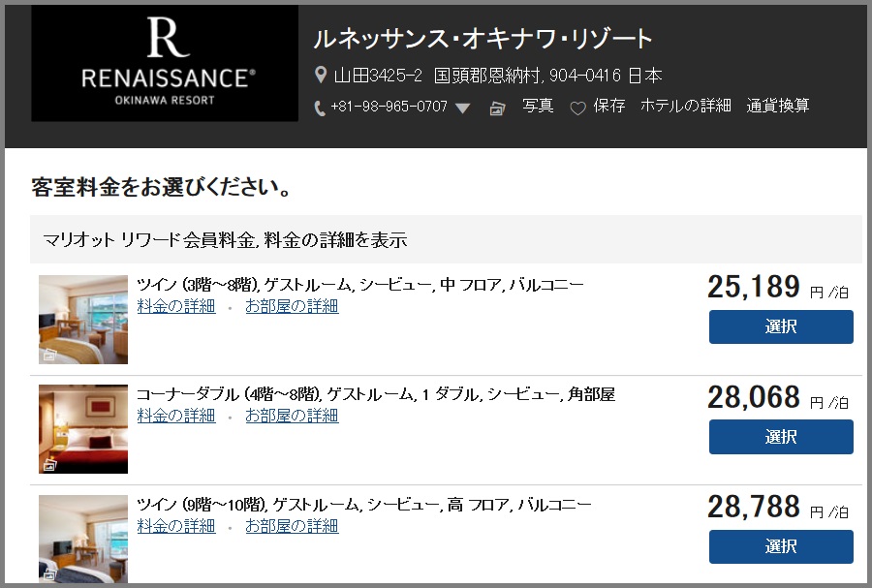Select the 25,189 yen twin room
Screen dimensions: 872x588
pos(781,327)
